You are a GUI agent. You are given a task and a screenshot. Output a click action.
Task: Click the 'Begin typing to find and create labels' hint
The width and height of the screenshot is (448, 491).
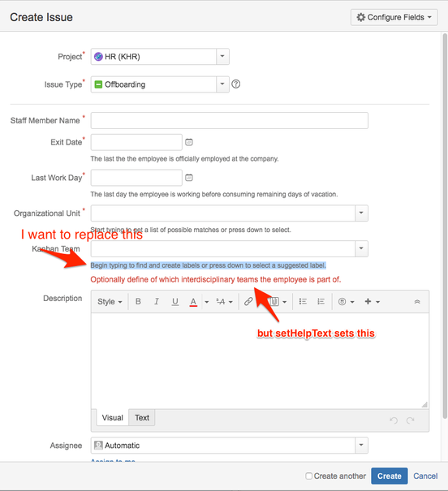coord(209,265)
